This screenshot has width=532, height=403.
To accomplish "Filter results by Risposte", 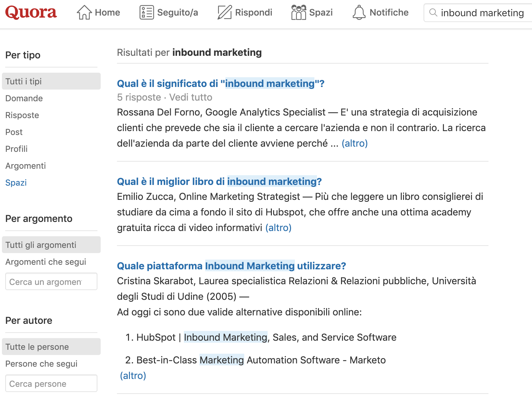I will pyautogui.click(x=22, y=115).
